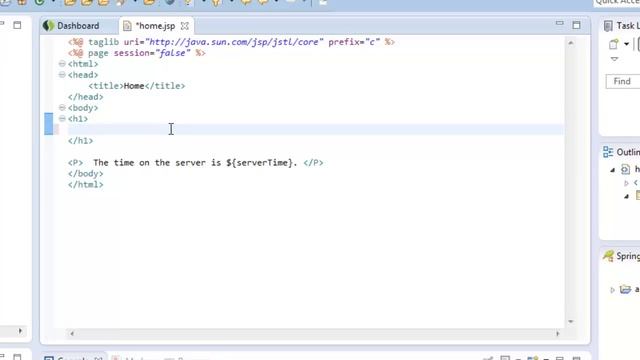Click the </head> closing tag
640x360 pixels.
(86, 97)
